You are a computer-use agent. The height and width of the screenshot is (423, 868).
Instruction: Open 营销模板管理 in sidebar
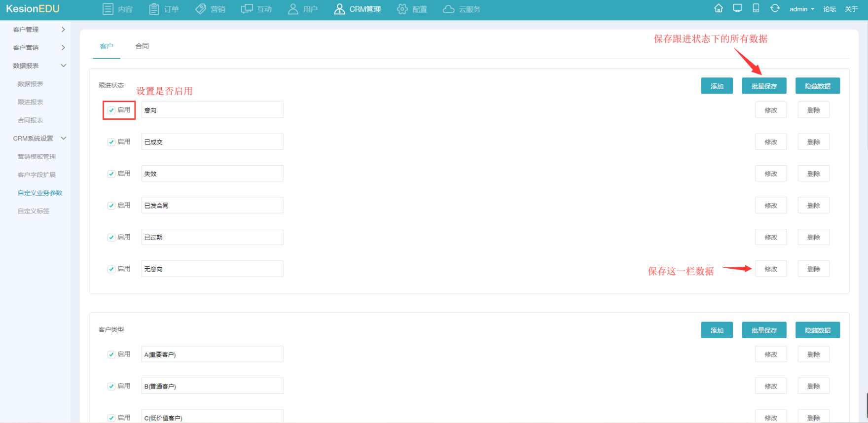point(37,157)
